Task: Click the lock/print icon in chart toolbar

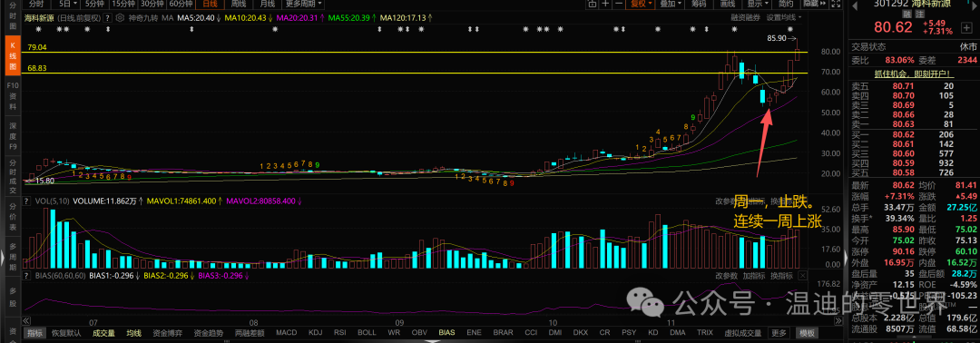Action: coord(593,4)
